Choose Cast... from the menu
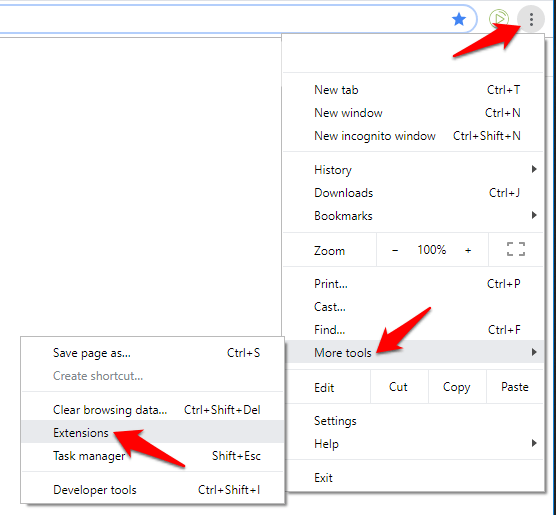This screenshot has width=556, height=515. click(x=413, y=307)
